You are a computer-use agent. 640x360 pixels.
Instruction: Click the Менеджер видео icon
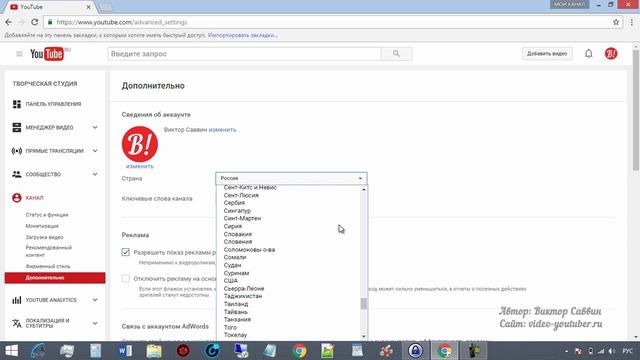point(17,127)
